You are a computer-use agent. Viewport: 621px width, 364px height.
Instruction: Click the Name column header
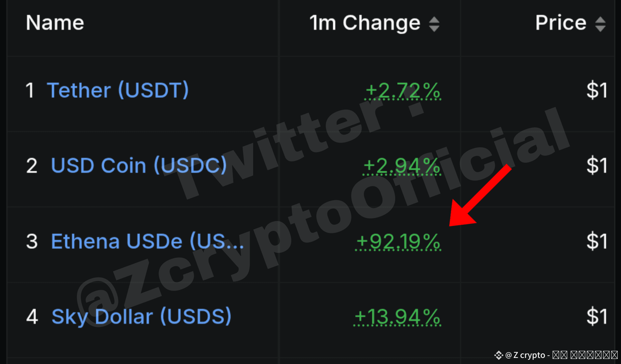[55, 23]
